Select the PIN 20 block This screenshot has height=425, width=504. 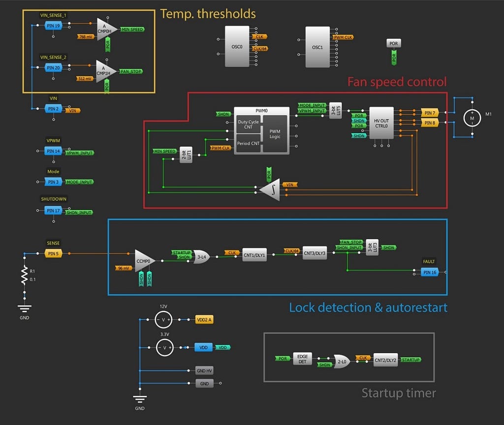[53, 68]
